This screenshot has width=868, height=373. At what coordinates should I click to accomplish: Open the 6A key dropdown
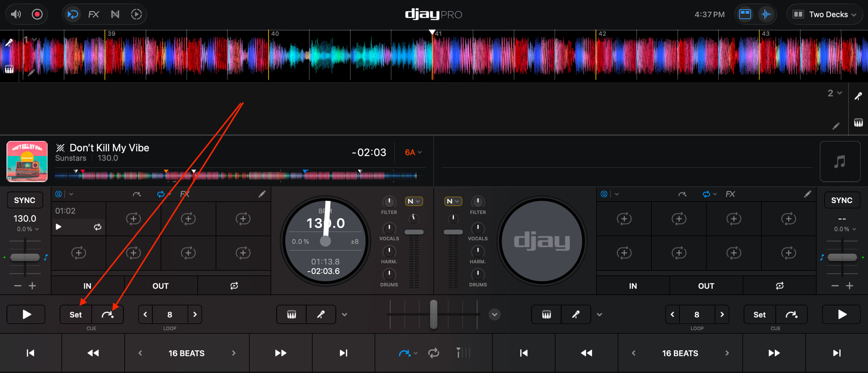413,152
